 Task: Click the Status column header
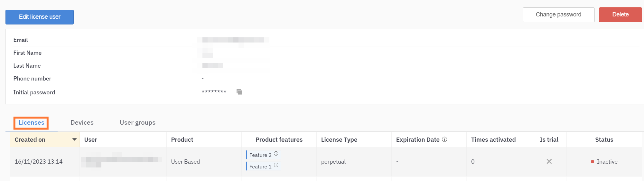604,140
